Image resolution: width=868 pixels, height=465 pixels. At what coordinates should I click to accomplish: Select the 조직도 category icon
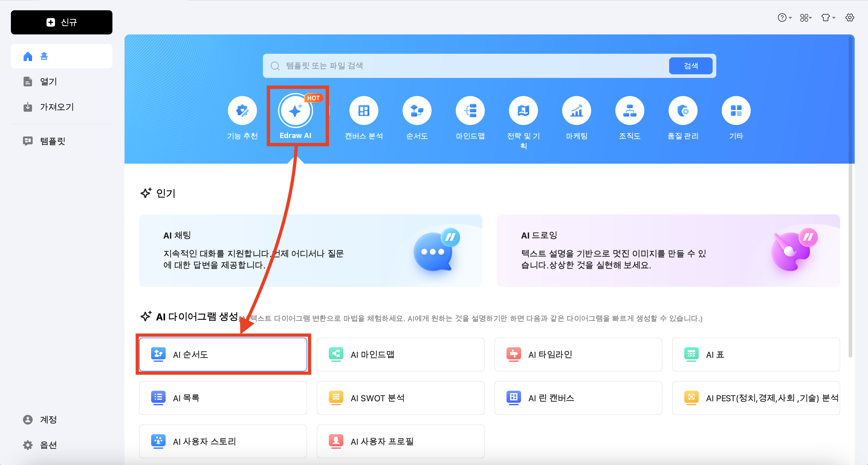630,111
